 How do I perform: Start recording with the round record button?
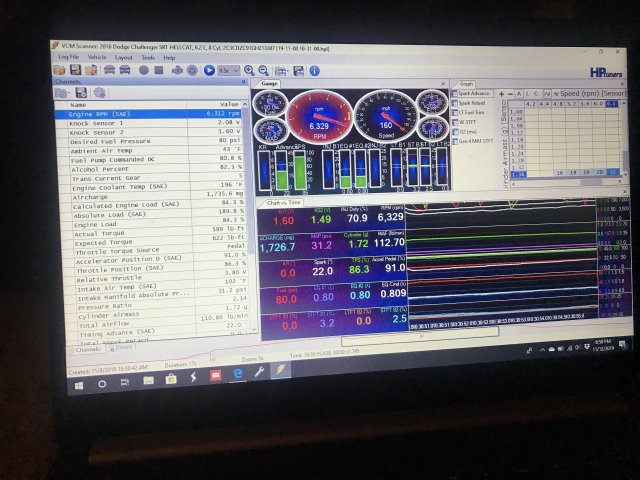click(143, 70)
